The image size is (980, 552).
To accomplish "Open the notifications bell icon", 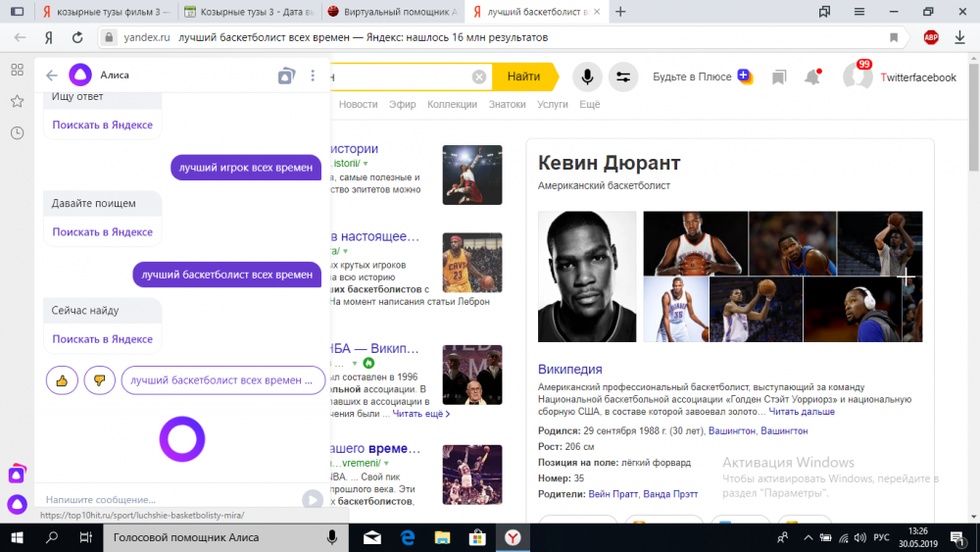I will (811, 76).
